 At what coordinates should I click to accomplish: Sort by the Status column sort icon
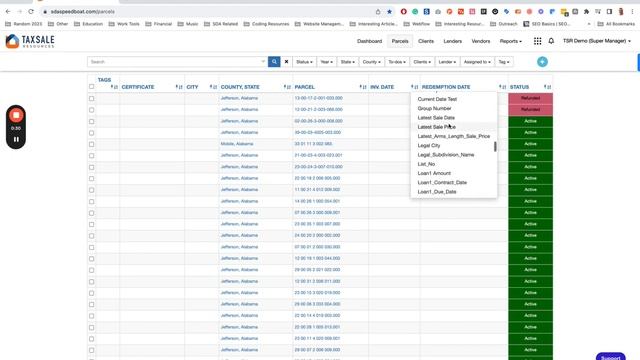click(547, 87)
